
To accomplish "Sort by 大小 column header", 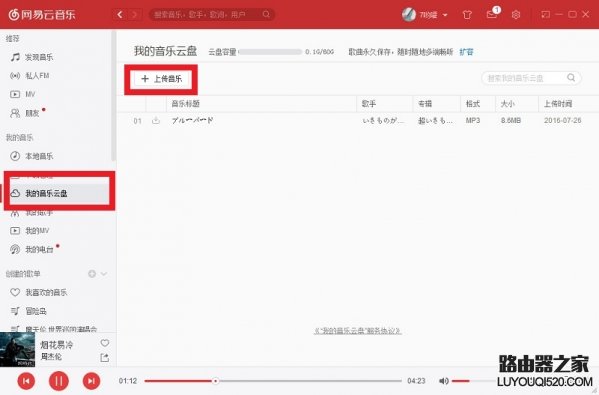I will [508, 104].
